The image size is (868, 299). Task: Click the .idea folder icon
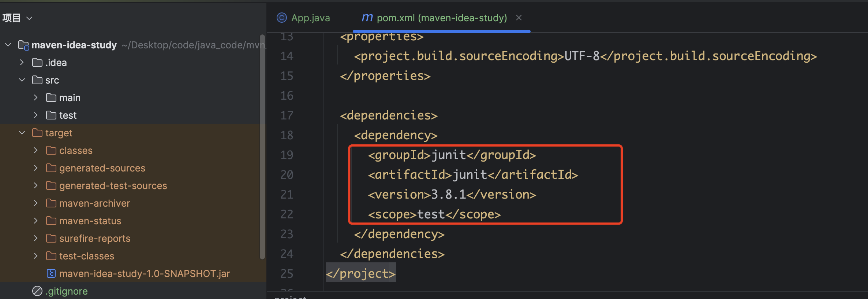(x=37, y=63)
